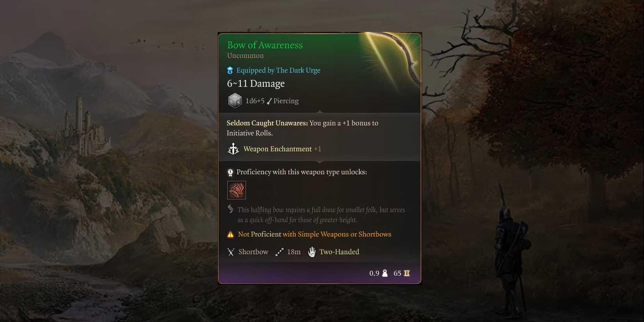
Task: Click the proficiency badge icon
Action: (x=230, y=172)
